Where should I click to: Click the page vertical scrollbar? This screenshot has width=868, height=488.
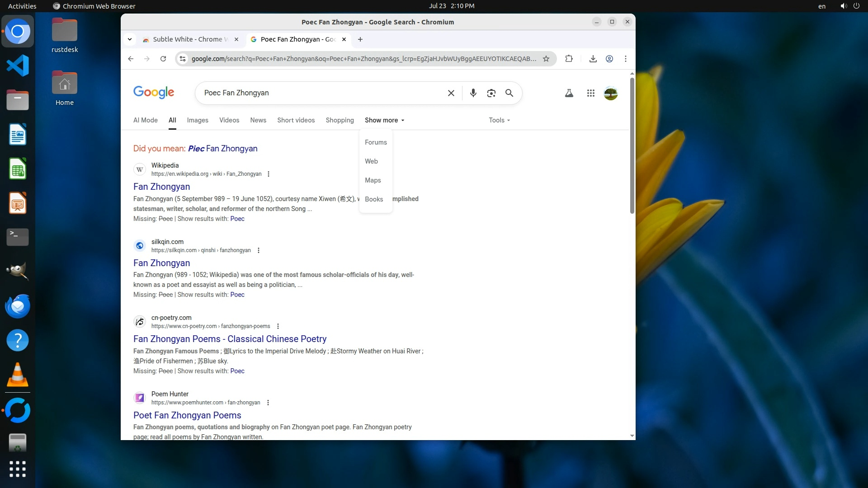point(632,145)
